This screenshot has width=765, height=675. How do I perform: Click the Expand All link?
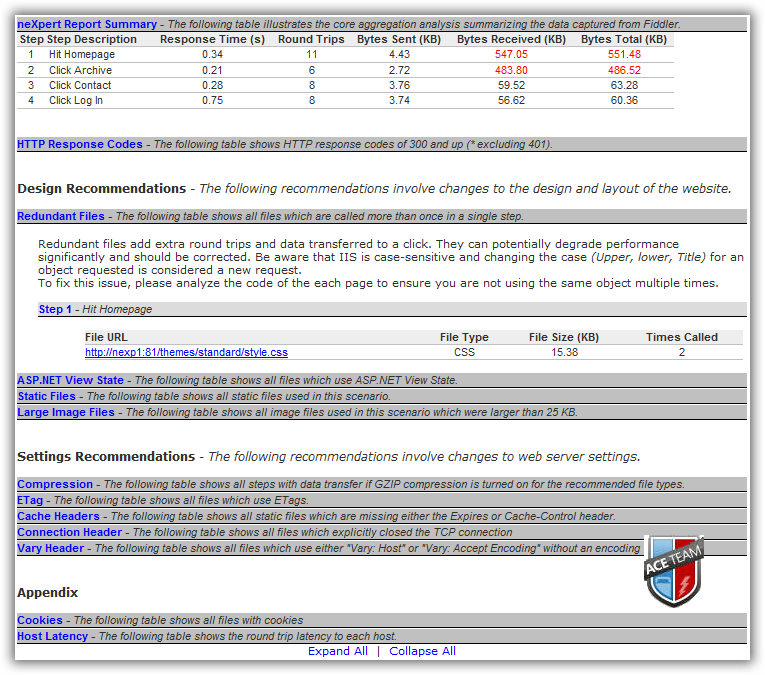(x=338, y=651)
